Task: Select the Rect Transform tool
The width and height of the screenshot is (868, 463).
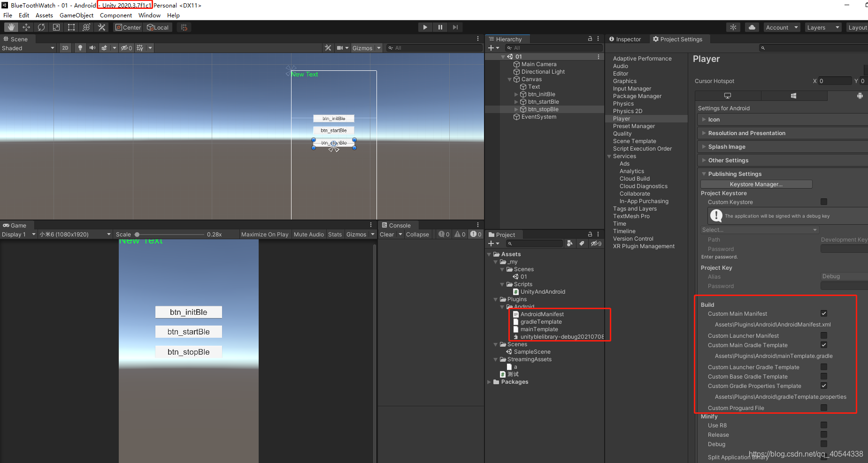Action: 71,27
